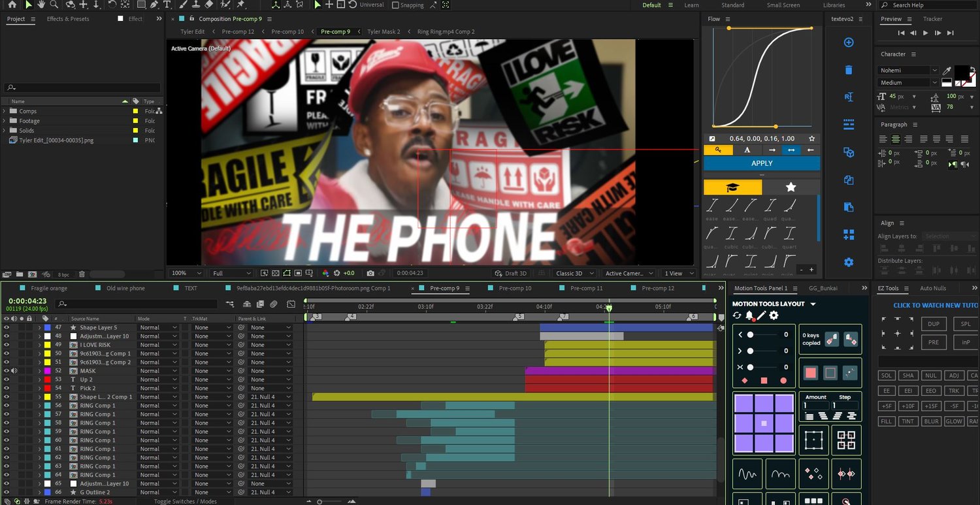
Task: Hide the I LOVE RISK layer
Action: (7, 345)
